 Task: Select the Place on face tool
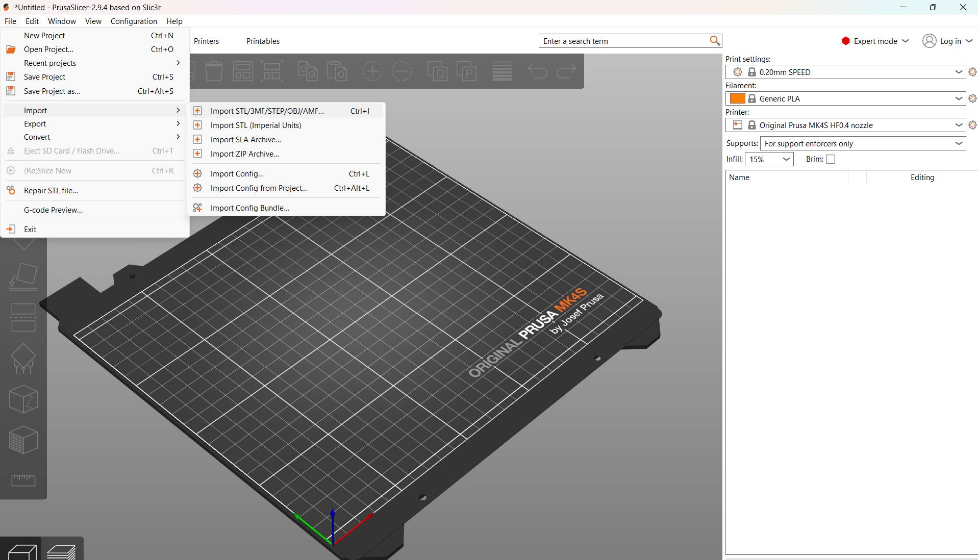(x=23, y=277)
